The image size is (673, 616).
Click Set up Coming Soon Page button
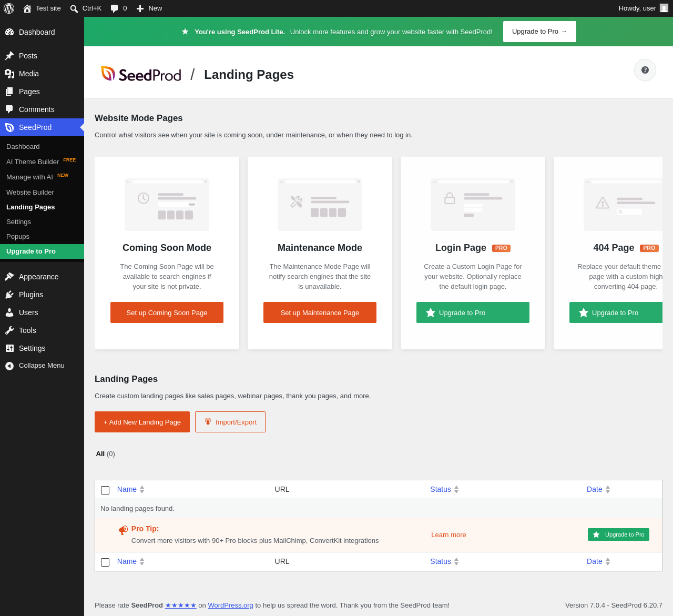167,312
